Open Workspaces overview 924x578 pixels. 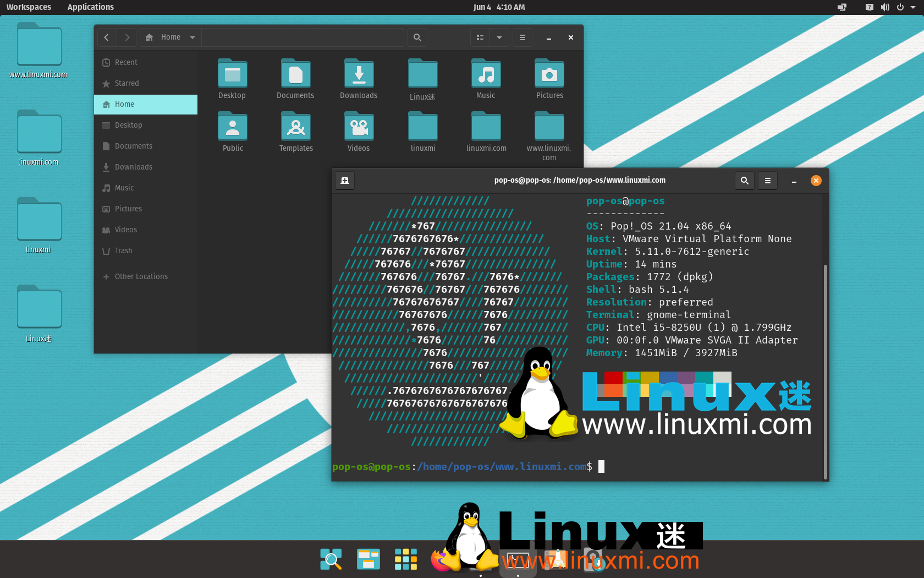tap(29, 7)
